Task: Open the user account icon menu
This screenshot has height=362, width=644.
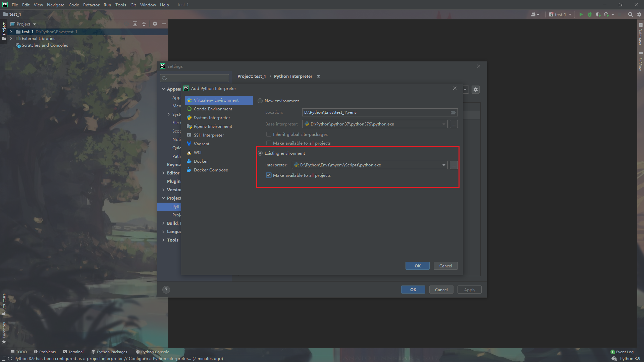Action: coord(535,14)
